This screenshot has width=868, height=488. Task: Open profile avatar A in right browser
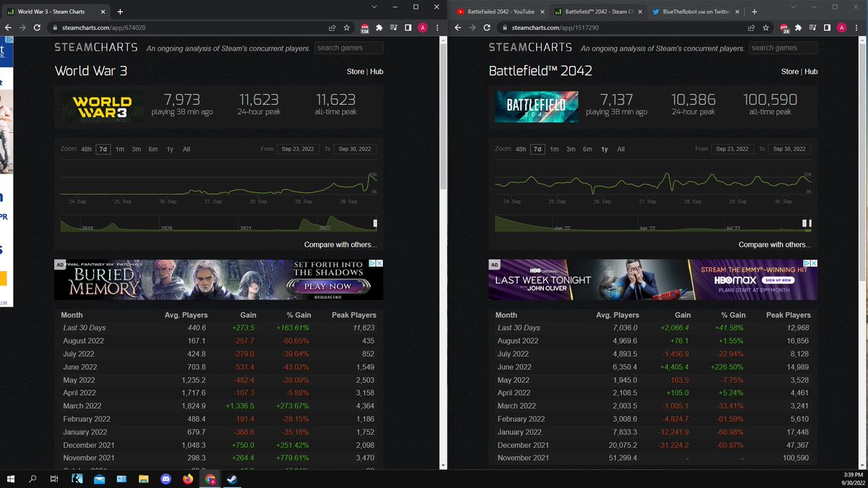coord(842,27)
